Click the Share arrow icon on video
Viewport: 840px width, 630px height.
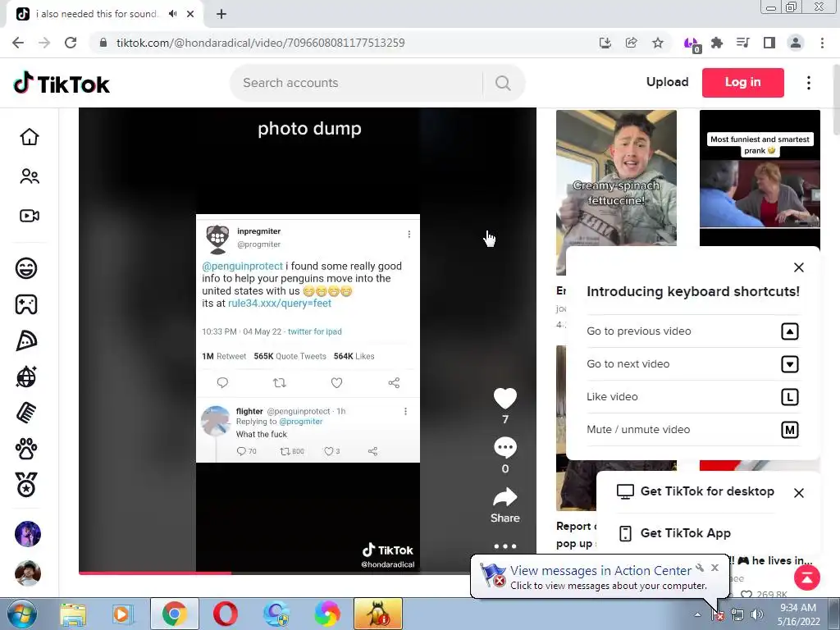pos(504,497)
